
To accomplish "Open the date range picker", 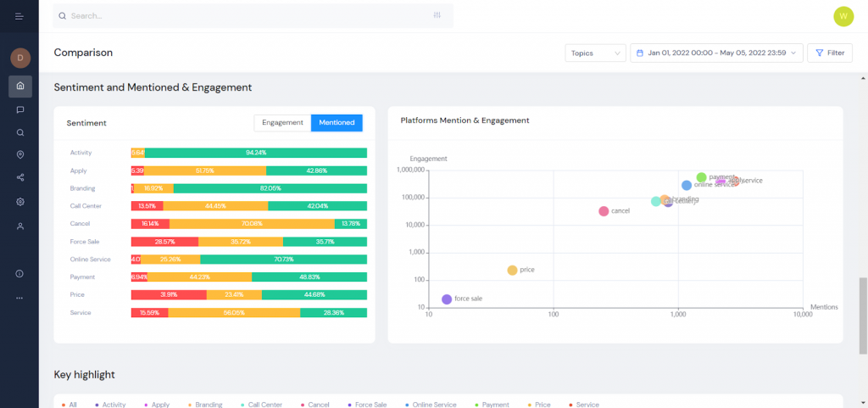I will pyautogui.click(x=716, y=53).
